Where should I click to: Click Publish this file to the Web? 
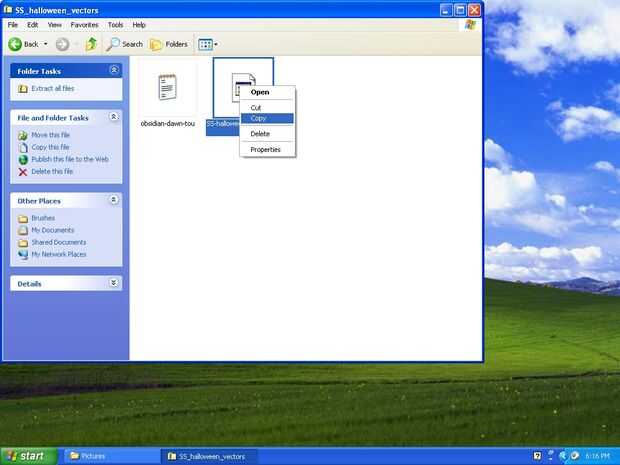tap(70, 159)
